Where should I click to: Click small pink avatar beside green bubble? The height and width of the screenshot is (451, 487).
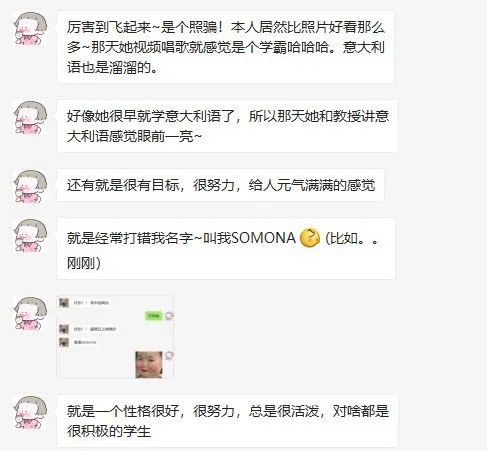(169, 315)
